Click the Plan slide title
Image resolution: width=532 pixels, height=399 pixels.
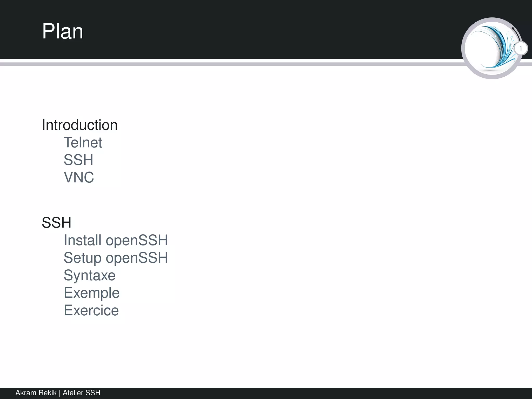tap(63, 31)
